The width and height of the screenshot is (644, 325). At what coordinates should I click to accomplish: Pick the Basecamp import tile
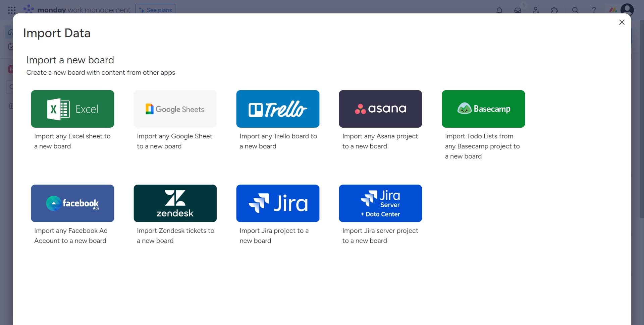pyautogui.click(x=483, y=109)
